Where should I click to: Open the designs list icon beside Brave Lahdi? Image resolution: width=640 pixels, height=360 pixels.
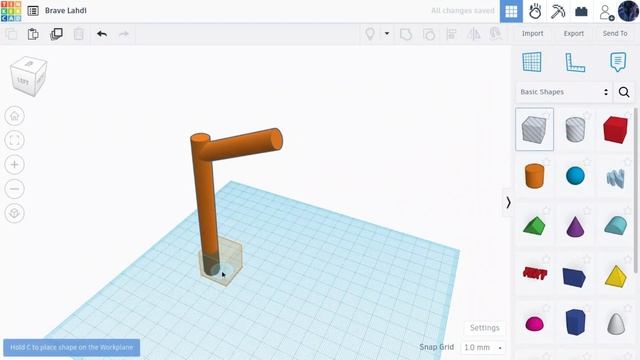(33, 11)
